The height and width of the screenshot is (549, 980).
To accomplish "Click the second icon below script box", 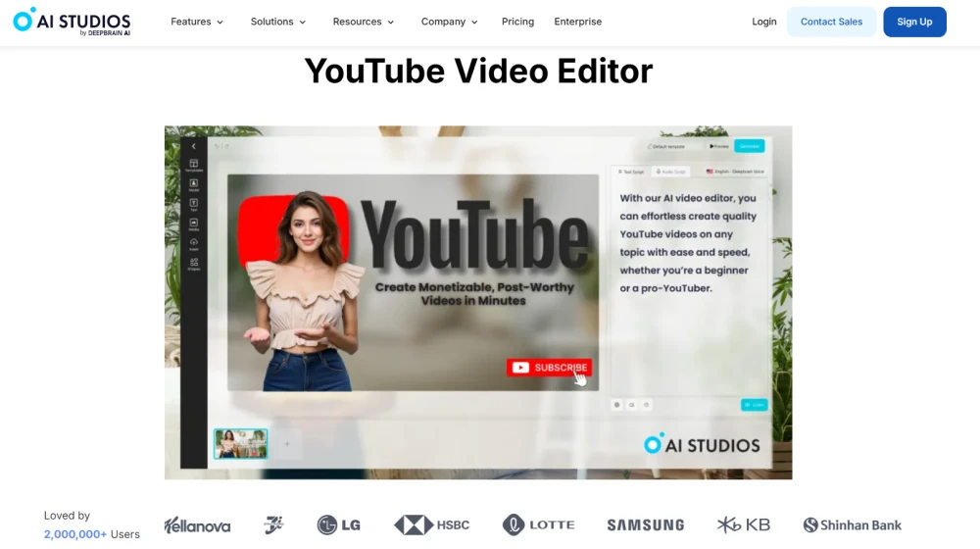I will (x=632, y=405).
